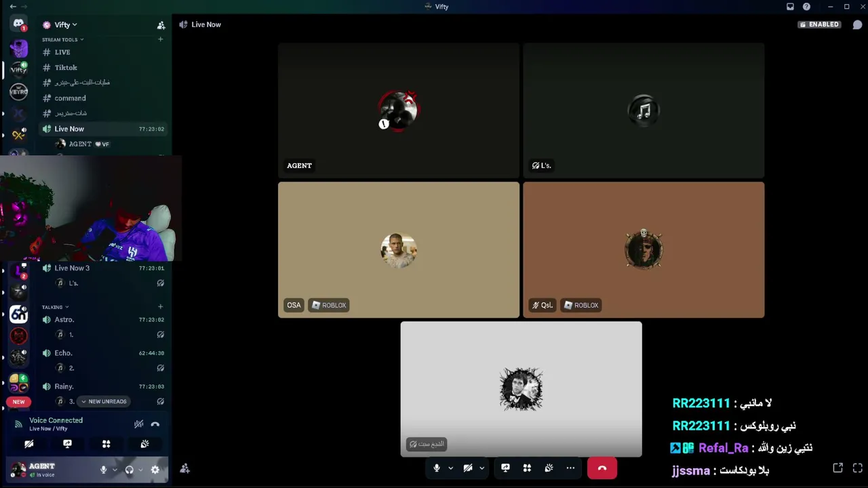The width and height of the screenshot is (868, 488).
Task: Share your screen from call controls
Action: [505, 468]
